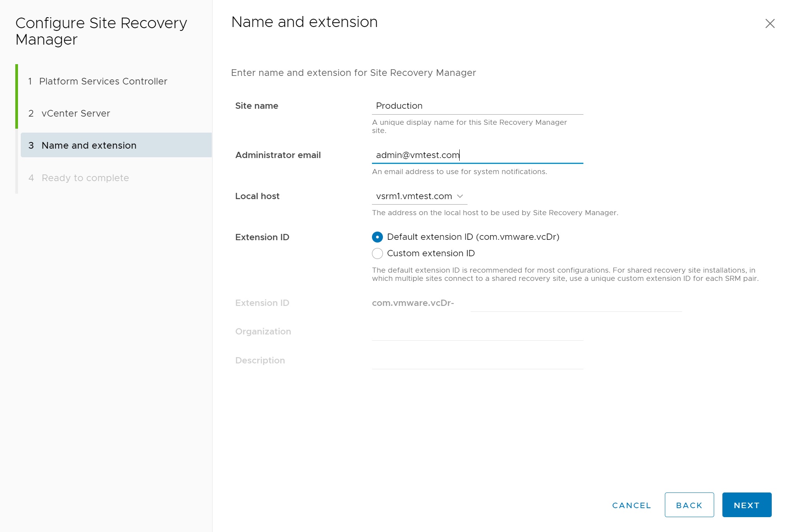Click the Administrator email input field

[x=477, y=155]
